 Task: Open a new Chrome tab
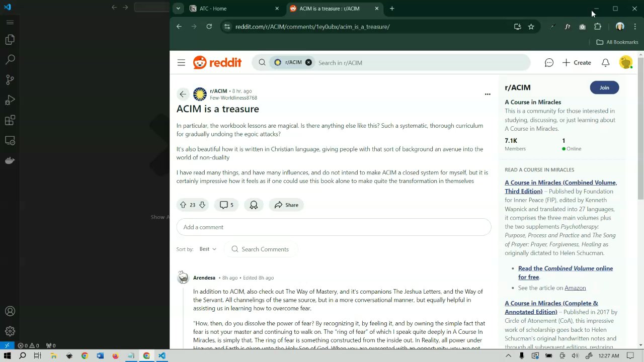pos(392,9)
